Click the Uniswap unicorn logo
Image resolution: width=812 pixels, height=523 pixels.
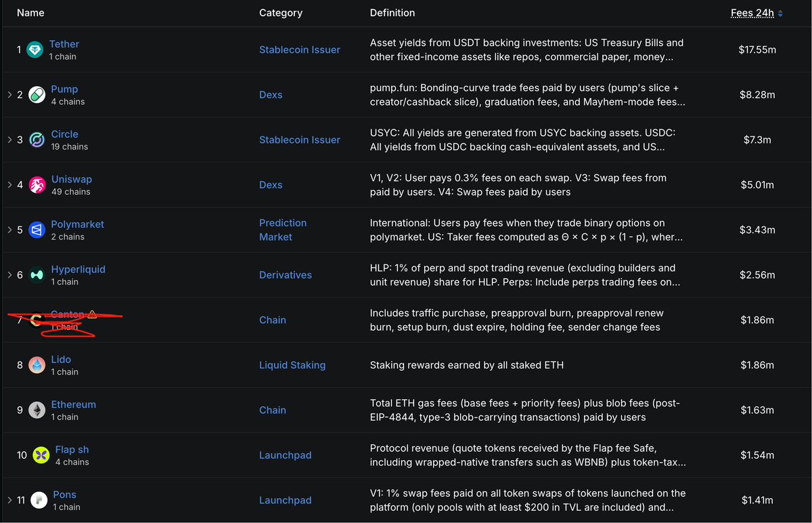(37, 185)
